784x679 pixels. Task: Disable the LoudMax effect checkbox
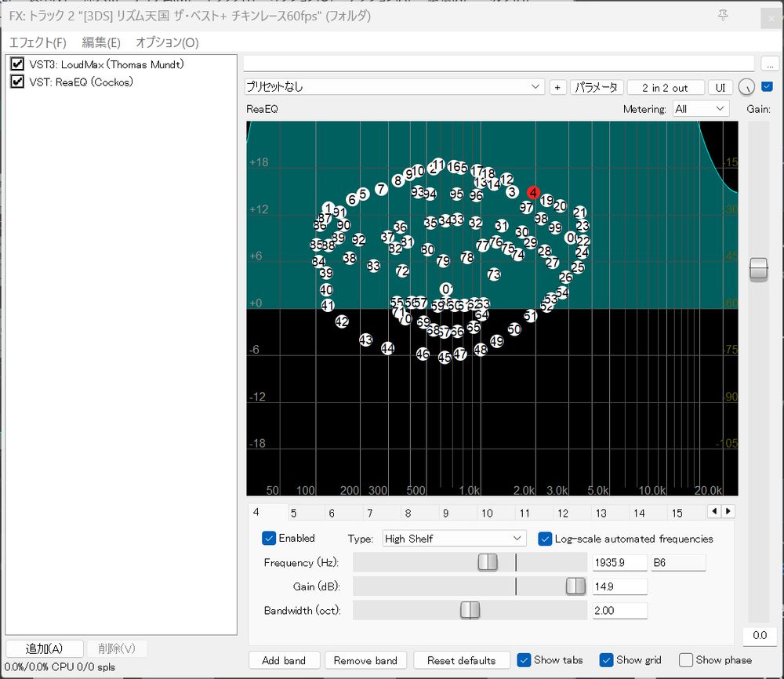pos(17,64)
